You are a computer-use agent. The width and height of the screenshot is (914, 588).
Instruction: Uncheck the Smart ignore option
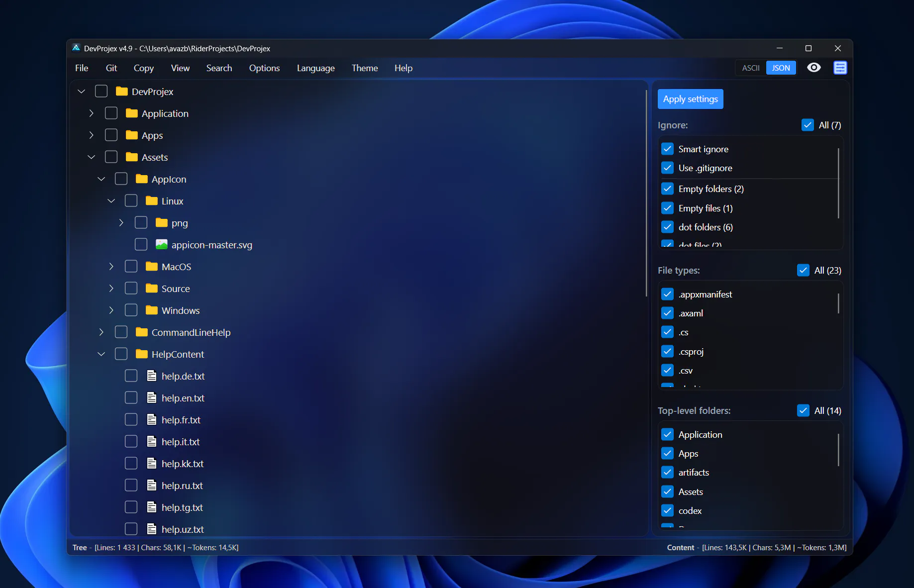tap(667, 149)
